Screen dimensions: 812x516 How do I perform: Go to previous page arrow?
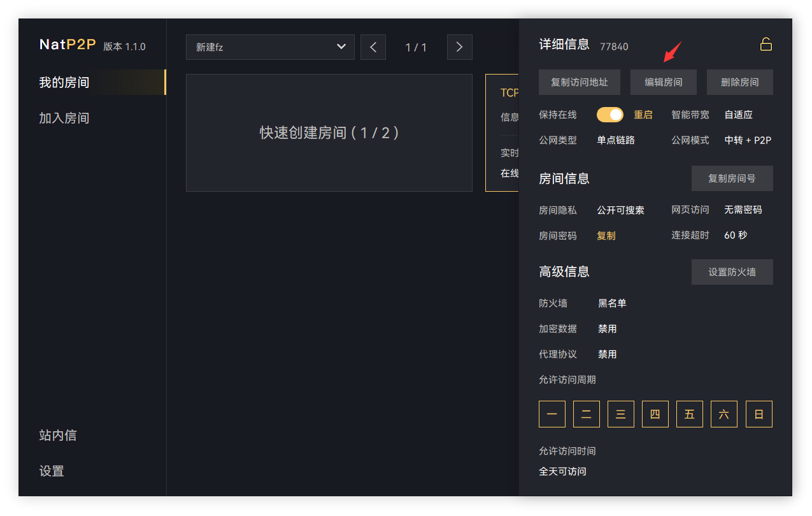[x=373, y=47]
